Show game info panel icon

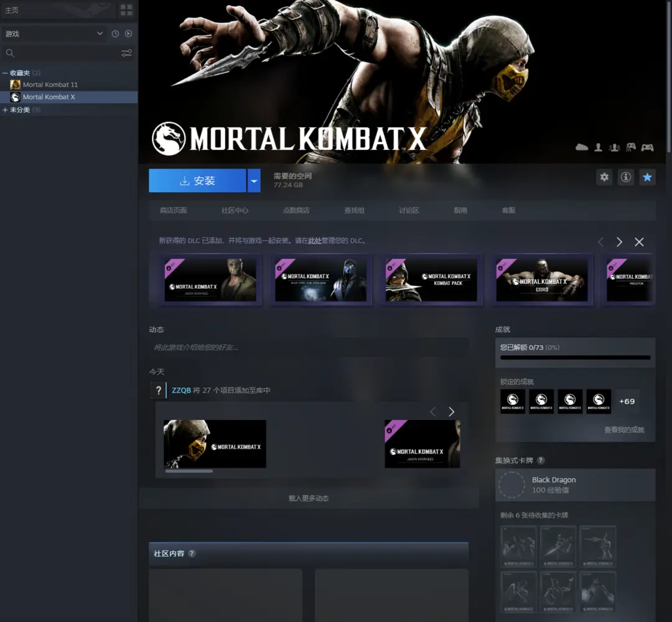click(x=626, y=177)
